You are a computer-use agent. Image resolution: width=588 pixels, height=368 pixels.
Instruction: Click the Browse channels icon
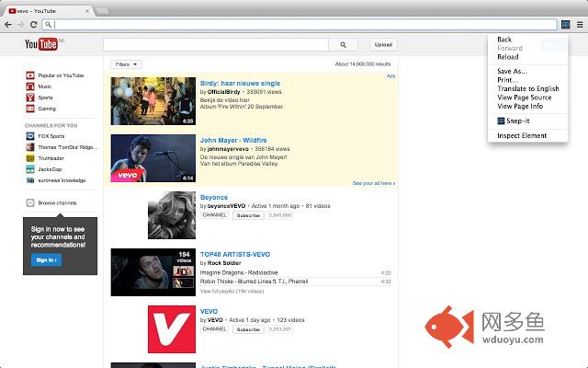(x=30, y=202)
